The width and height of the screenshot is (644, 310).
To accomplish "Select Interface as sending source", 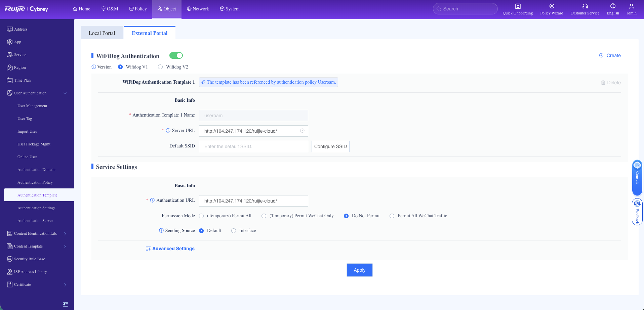I will pos(234,231).
